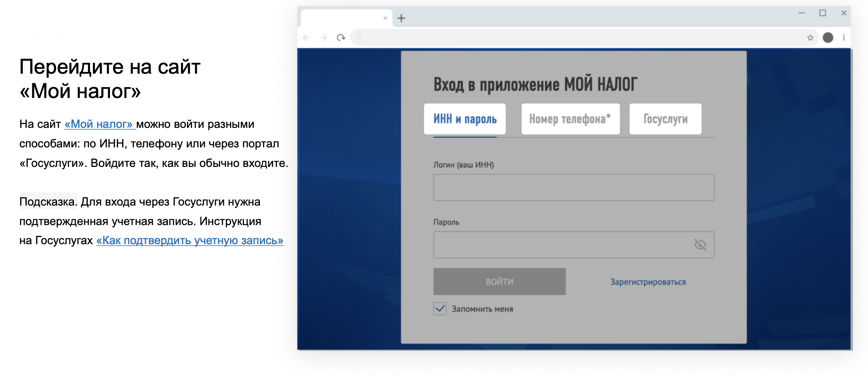Switch to the «Госуслуги» tab
This screenshot has height=392, width=868.
(x=666, y=119)
